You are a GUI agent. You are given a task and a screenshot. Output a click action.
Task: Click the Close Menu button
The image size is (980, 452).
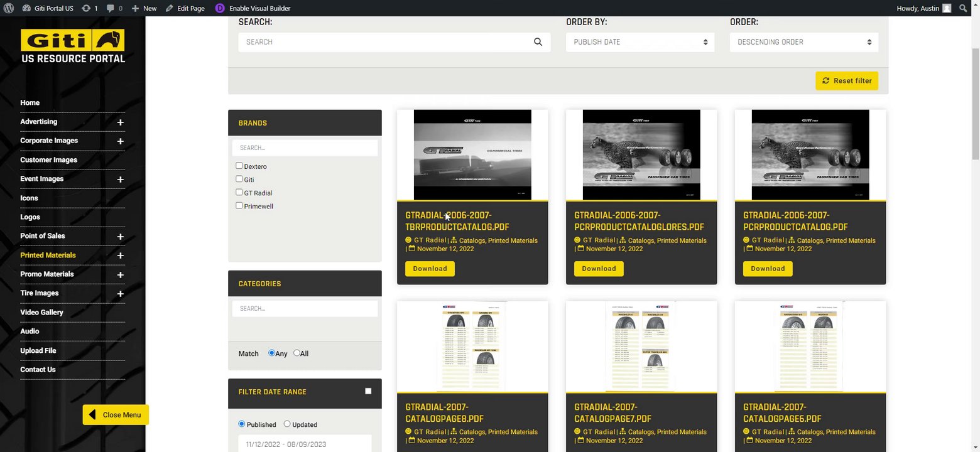tap(116, 415)
